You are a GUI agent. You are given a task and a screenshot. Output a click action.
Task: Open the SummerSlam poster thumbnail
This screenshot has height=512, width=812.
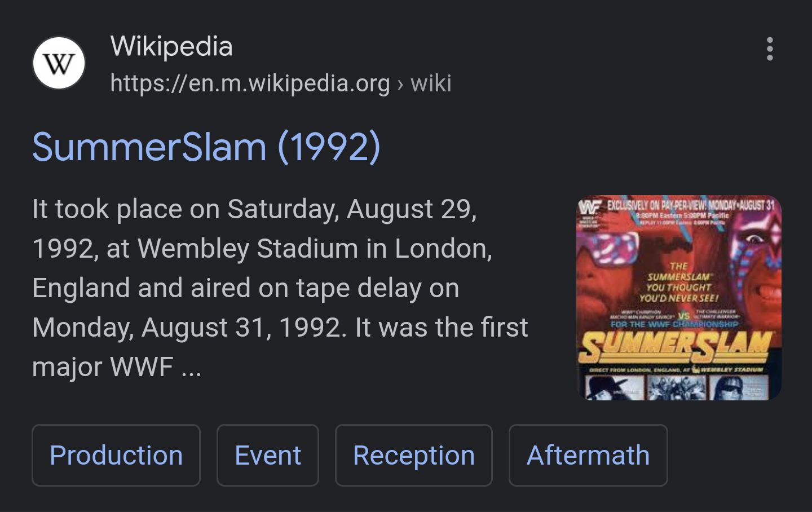[x=679, y=298]
